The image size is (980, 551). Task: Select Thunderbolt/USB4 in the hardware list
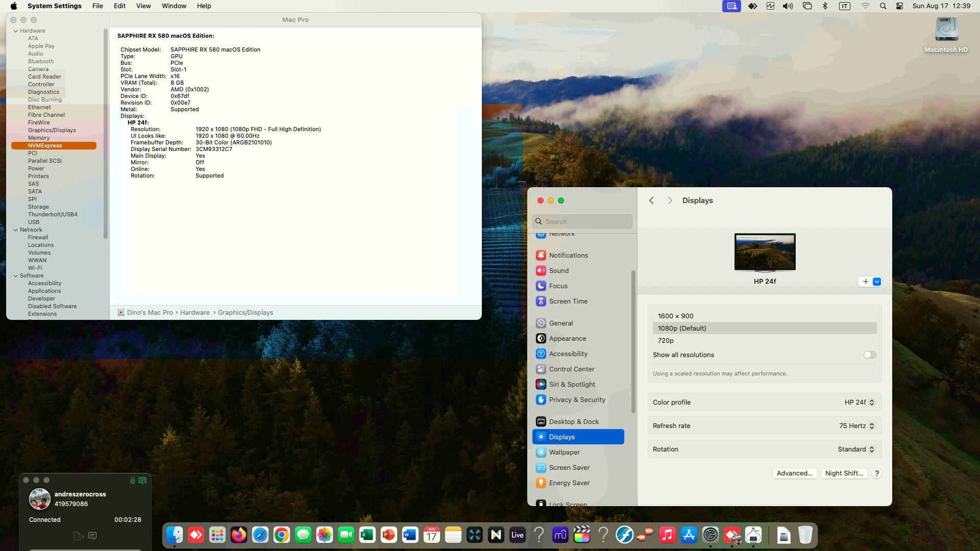tap(53, 214)
